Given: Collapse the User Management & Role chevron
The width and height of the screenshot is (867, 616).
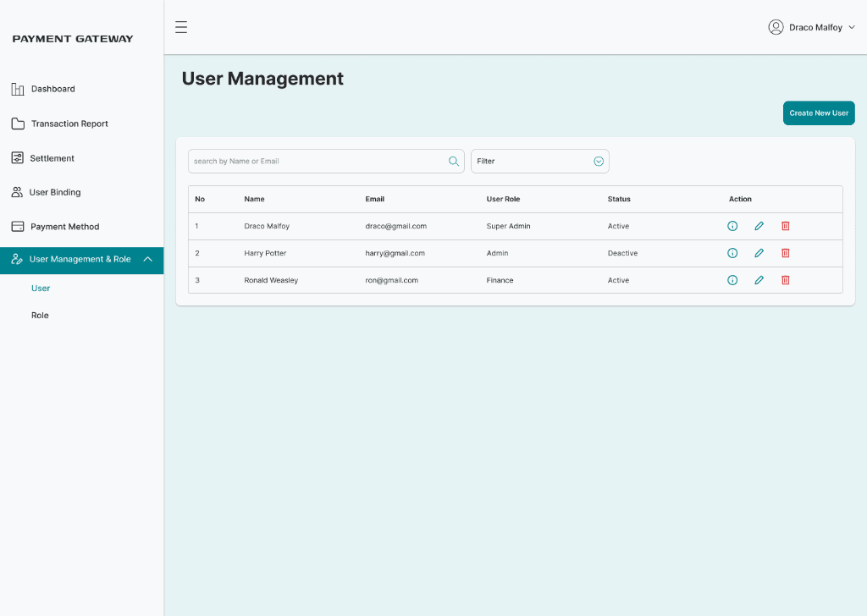Looking at the screenshot, I should tap(147, 259).
